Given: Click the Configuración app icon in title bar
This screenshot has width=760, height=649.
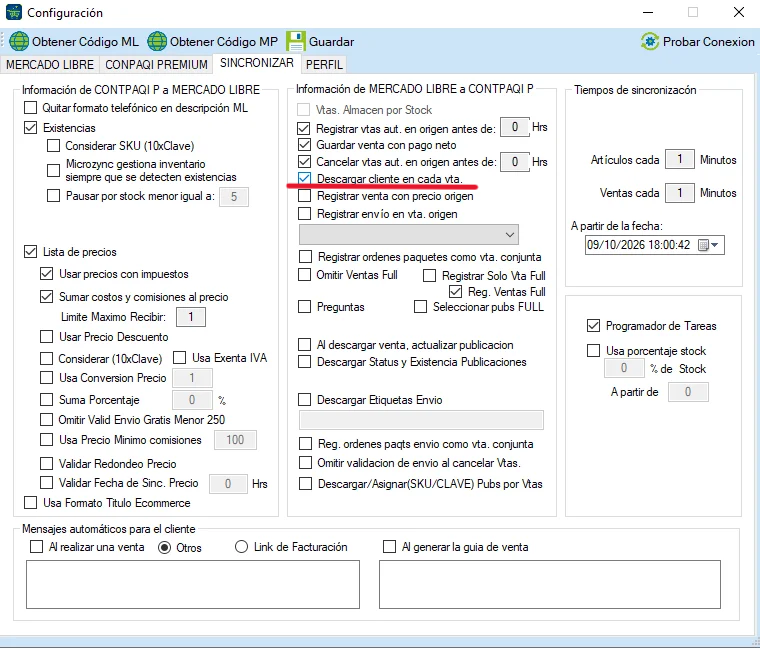Looking at the screenshot, I should (x=14, y=12).
